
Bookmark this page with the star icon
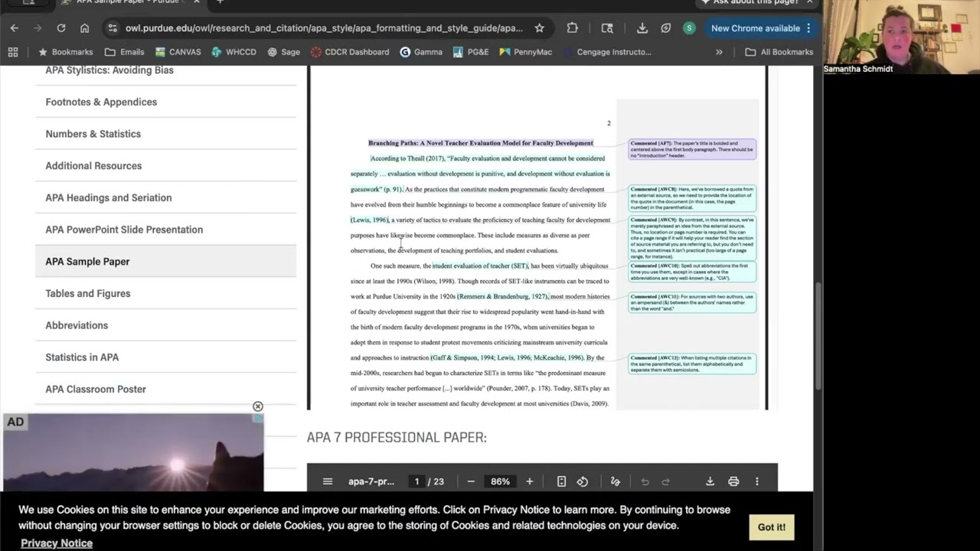(x=540, y=28)
